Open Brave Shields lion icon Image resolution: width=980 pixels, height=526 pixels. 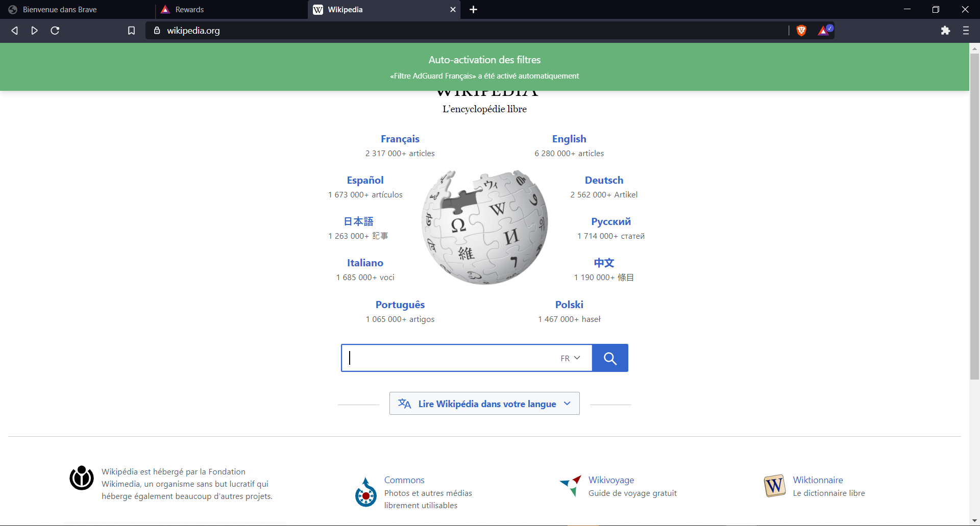801,31
